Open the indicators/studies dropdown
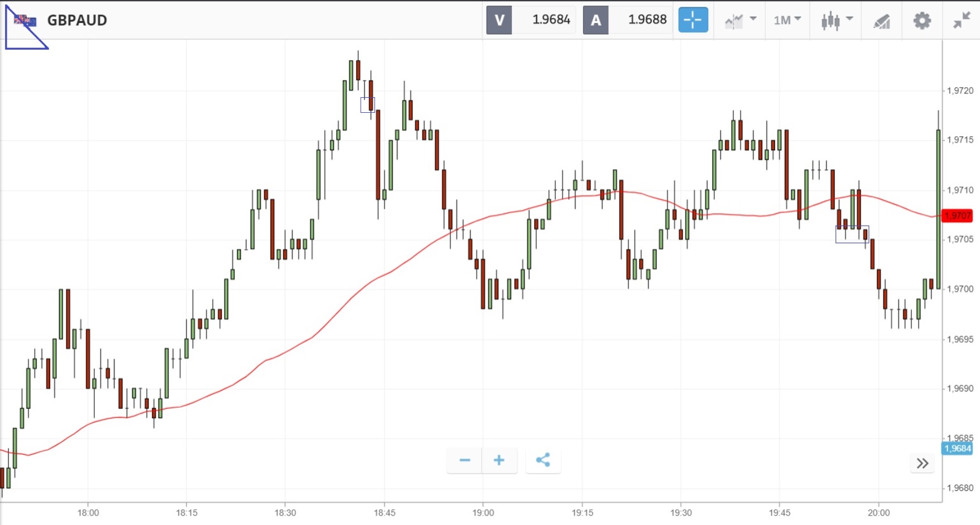Screen dimensions: 980x525 [740, 21]
